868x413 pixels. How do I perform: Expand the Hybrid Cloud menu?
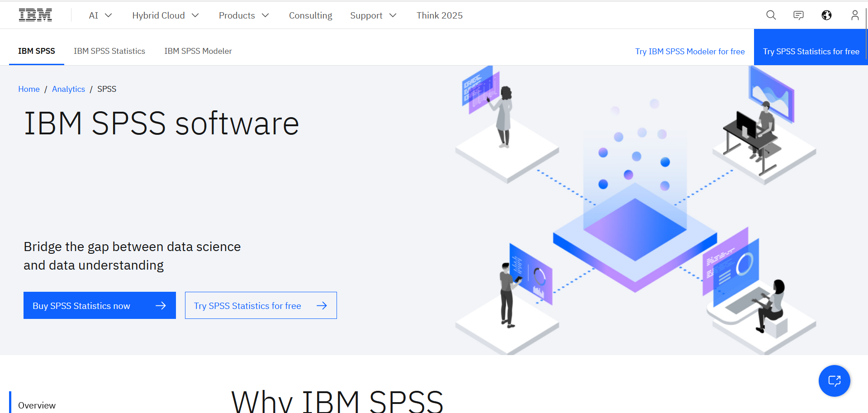pyautogui.click(x=166, y=15)
